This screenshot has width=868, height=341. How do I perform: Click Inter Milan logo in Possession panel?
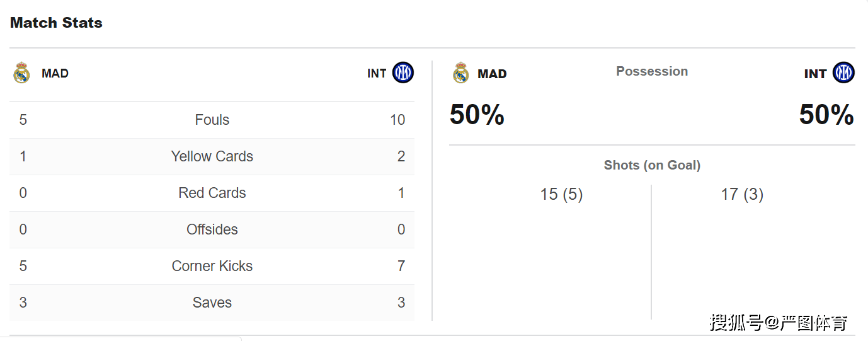click(x=843, y=73)
